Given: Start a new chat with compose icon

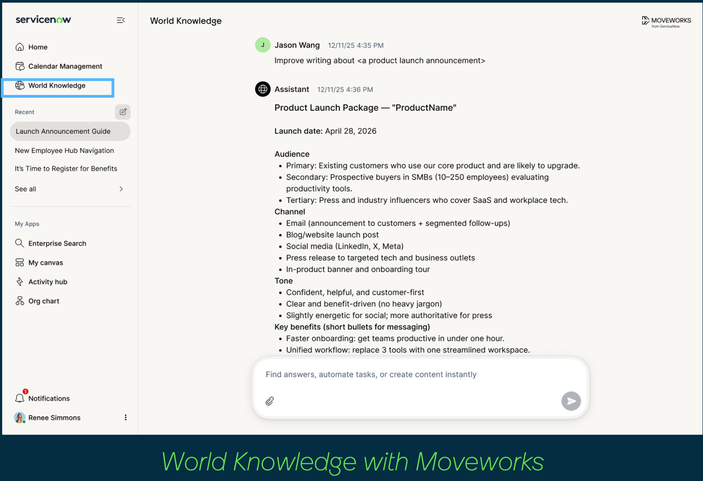Looking at the screenshot, I should point(123,112).
